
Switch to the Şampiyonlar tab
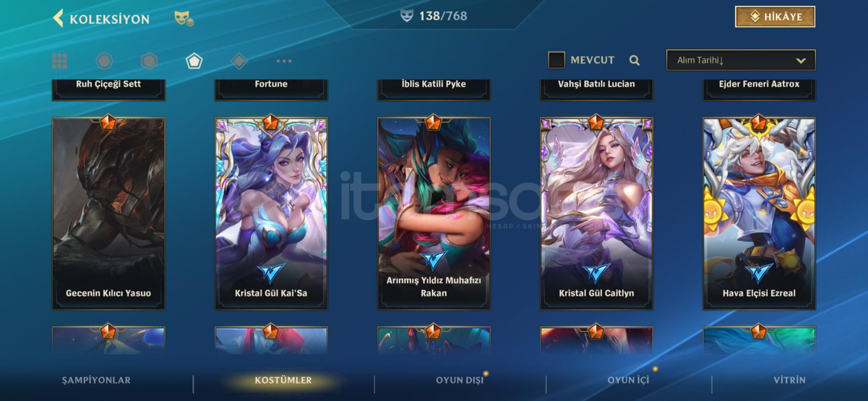click(96, 380)
